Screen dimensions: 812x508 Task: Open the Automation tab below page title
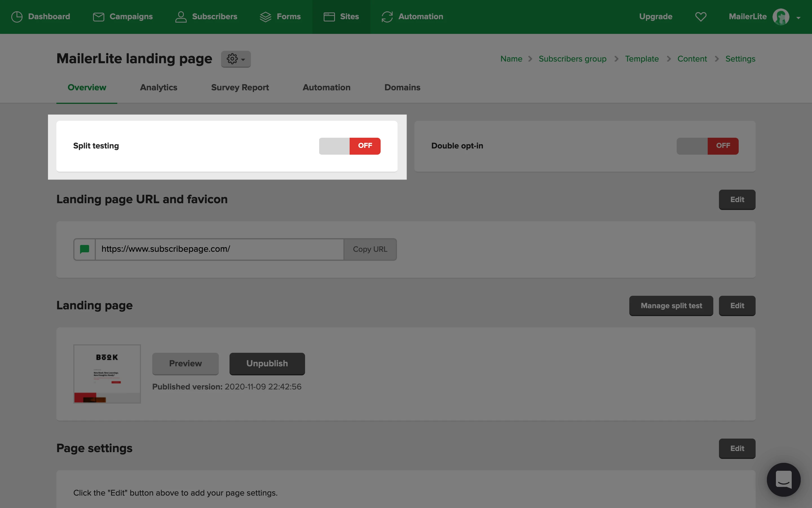(x=326, y=87)
